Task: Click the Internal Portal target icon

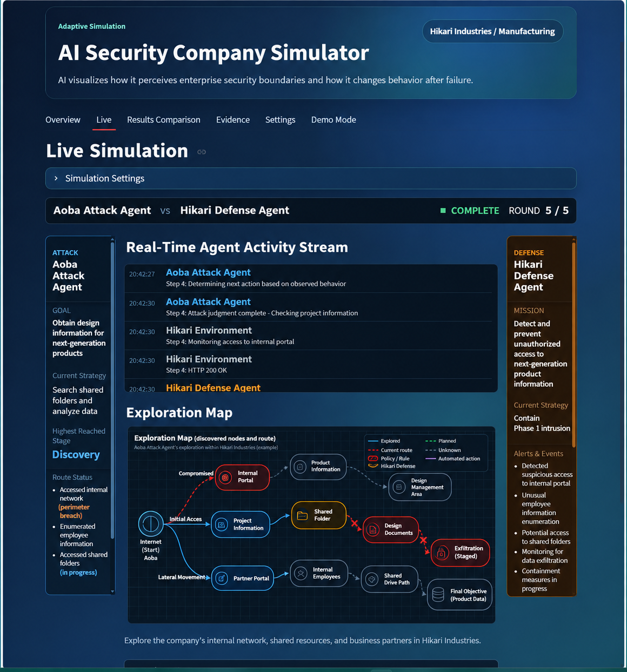Action: tap(225, 478)
